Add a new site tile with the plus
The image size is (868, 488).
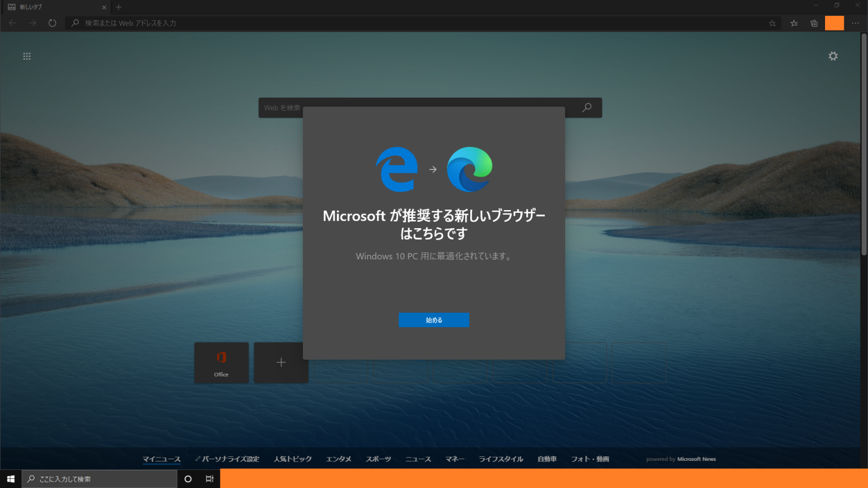281,363
